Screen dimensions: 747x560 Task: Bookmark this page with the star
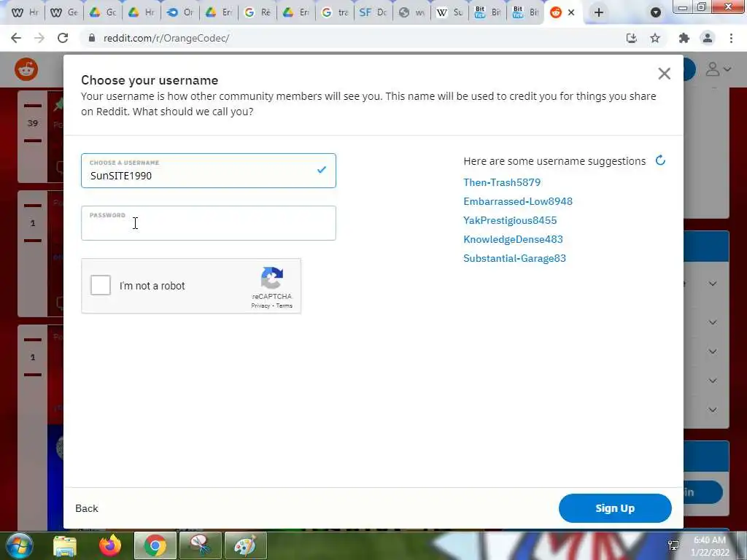(x=655, y=38)
